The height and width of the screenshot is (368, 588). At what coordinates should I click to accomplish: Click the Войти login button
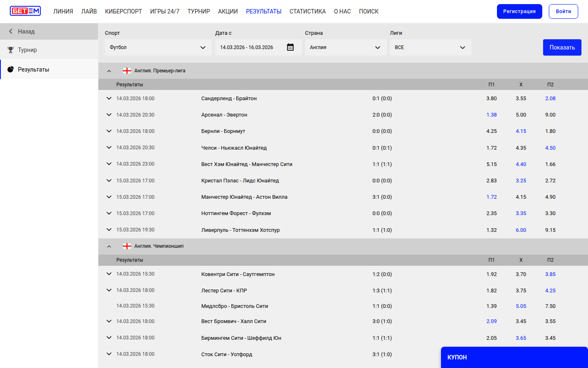pyautogui.click(x=563, y=11)
